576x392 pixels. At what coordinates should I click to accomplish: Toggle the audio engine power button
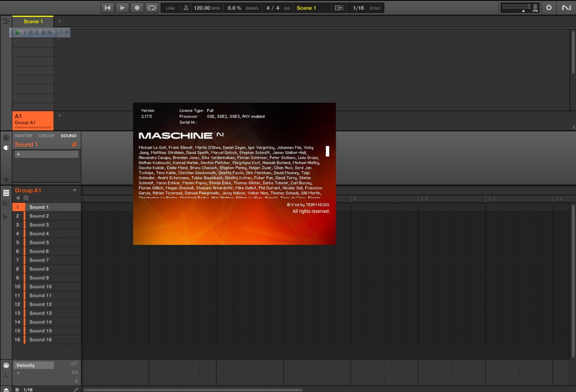pyautogui.click(x=549, y=8)
